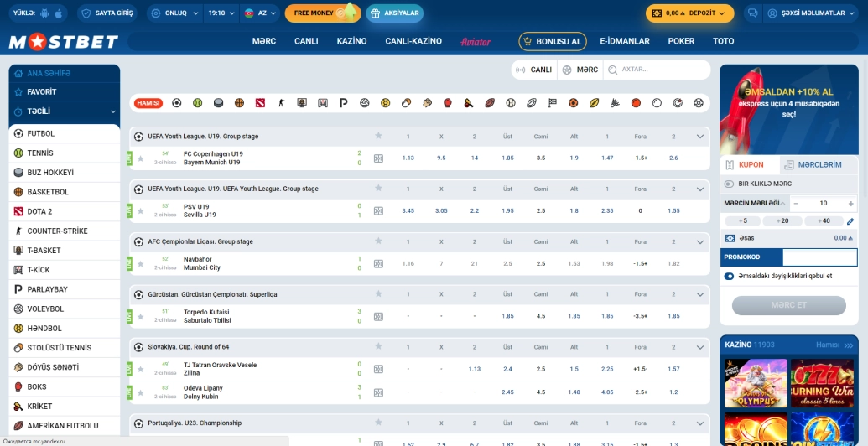Open match statistics icon for PSV U19
The image size is (868, 446).
[378, 210]
